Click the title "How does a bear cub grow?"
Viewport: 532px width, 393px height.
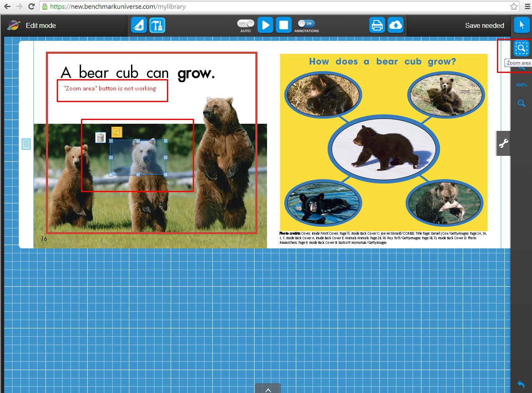[383, 62]
